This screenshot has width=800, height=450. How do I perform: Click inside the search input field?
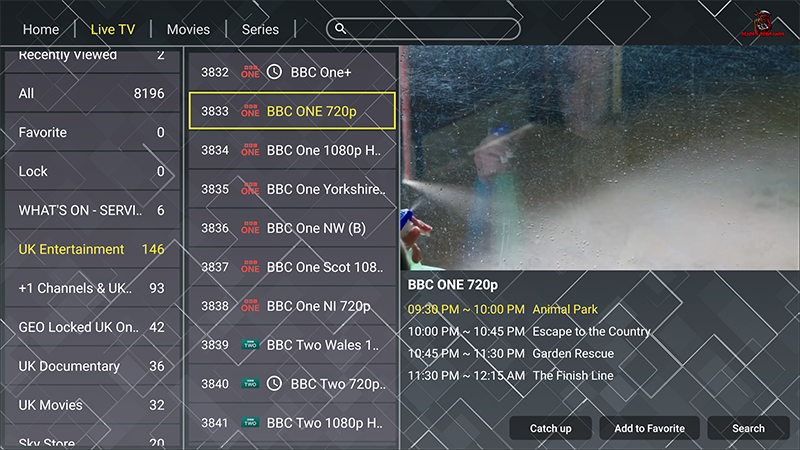(430, 29)
